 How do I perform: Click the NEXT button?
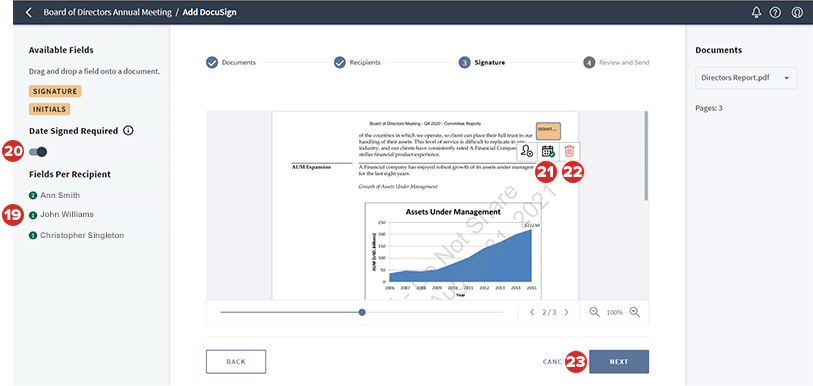pos(619,362)
